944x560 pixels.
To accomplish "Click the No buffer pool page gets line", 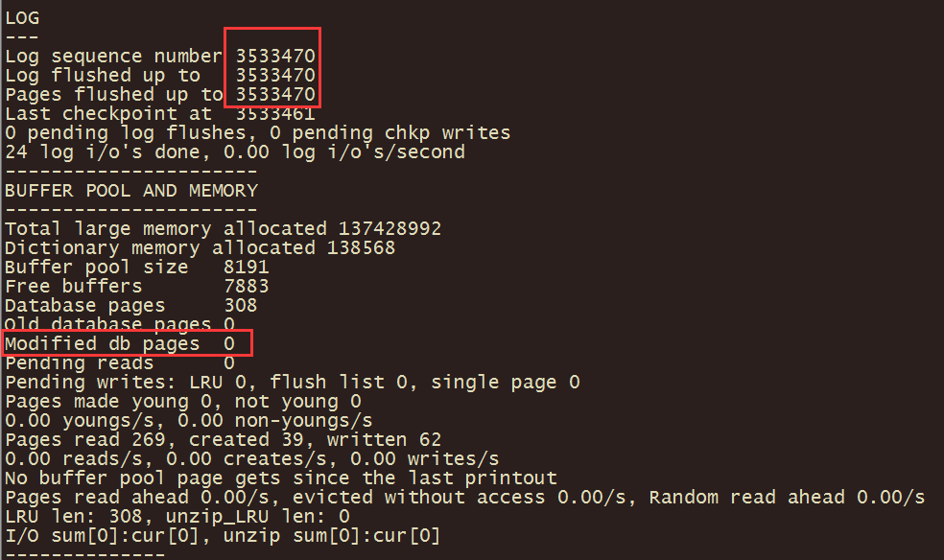I will [x=281, y=478].
